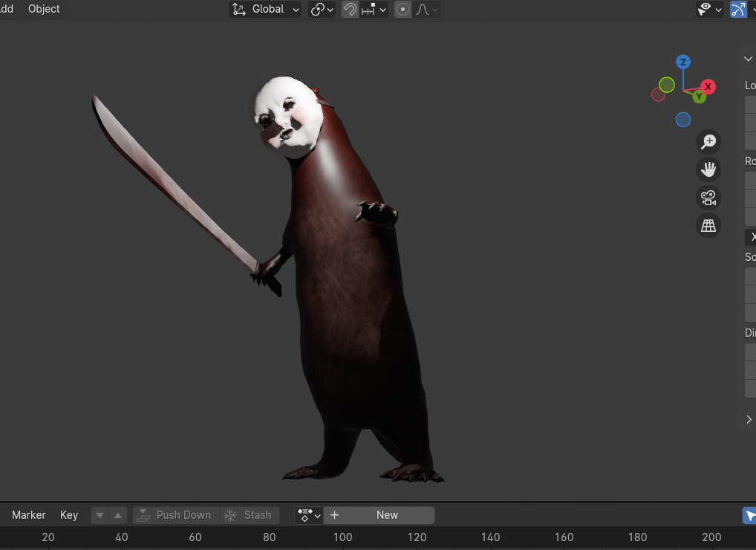Jump to frame 100 on the timeline
Viewport: 756px width, 550px height.
tap(343, 537)
